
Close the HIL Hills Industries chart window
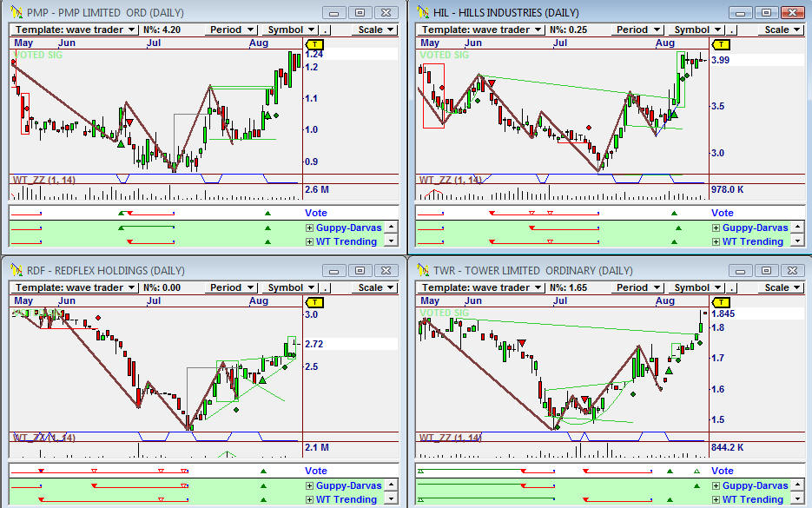click(x=792, y=12)
